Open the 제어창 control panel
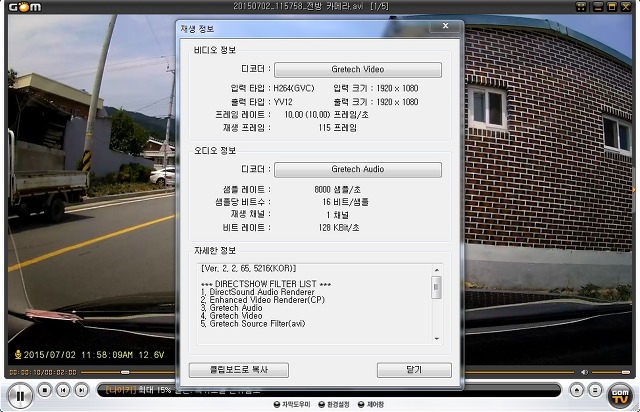 pyautogui.click(x=371, y=404)
